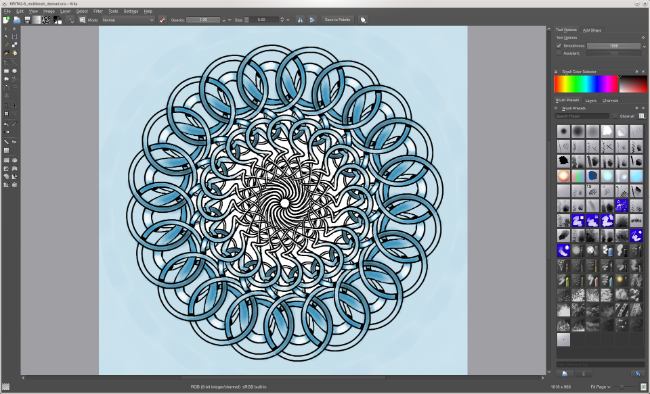Toggle the Smoothness checkbox
650x394 pixels.
(559, 46)
